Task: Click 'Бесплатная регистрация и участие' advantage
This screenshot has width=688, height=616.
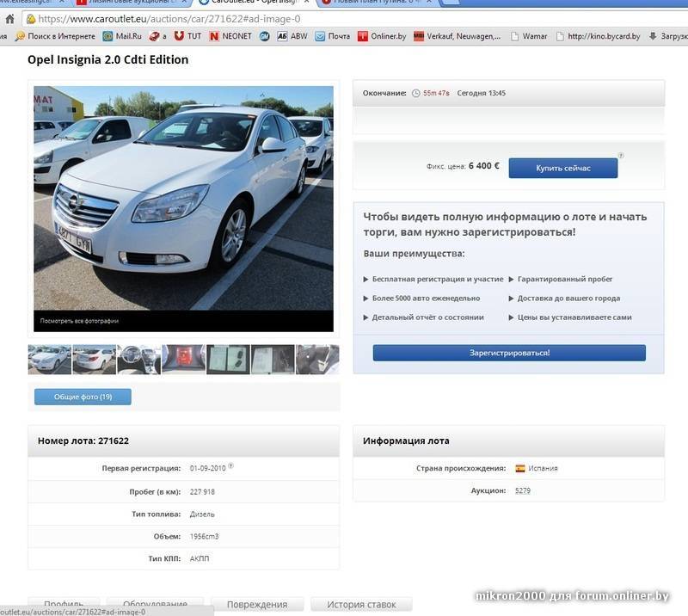Action: 438,280
